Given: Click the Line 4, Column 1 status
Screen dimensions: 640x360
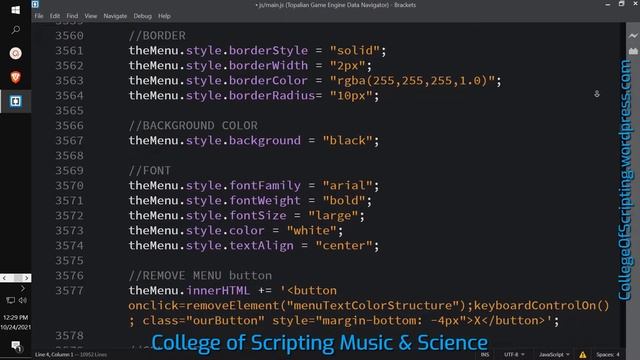Looking at the screenshot, I should pos(54,355).
